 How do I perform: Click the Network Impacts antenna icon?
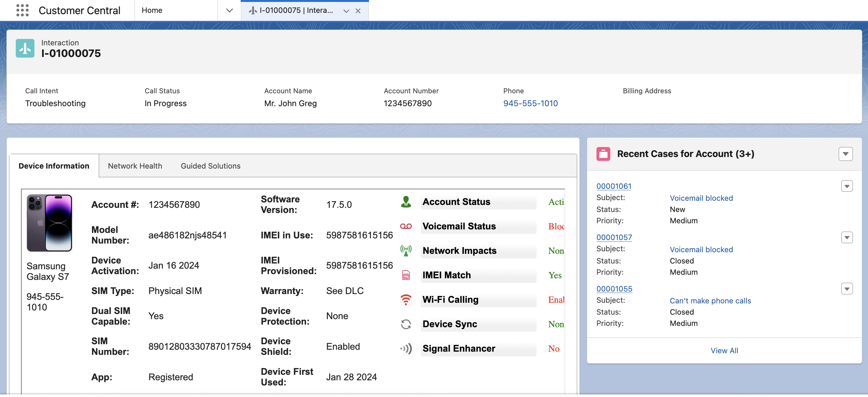click(406, 250)
